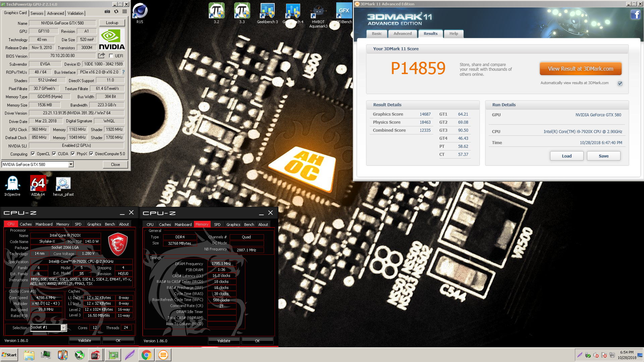The height and width of the screenshot is (362, 644).
Task: Click the BIOS Version field 70.10.20.00.80
Action: click(x=62, y=56)
